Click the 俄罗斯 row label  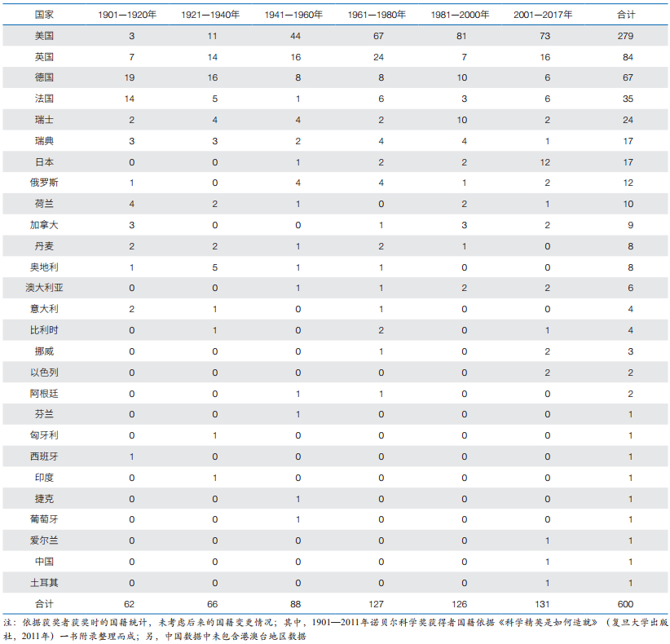(44, 183)
